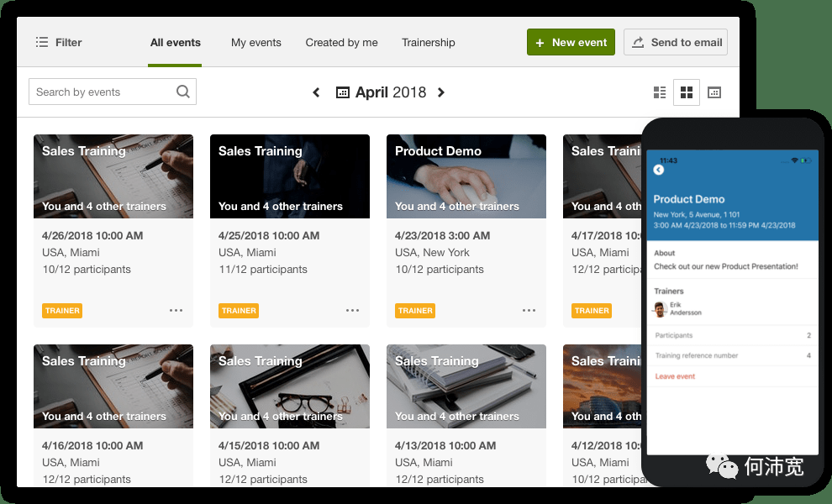Click USA, New York location text
The height and width of the screenshot is (504, 832).
point(433,253)
